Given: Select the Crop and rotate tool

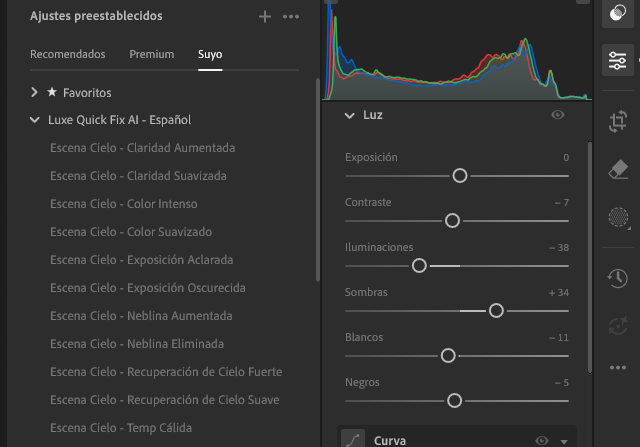Looking at the screenshot, I should tap(617, 122).
